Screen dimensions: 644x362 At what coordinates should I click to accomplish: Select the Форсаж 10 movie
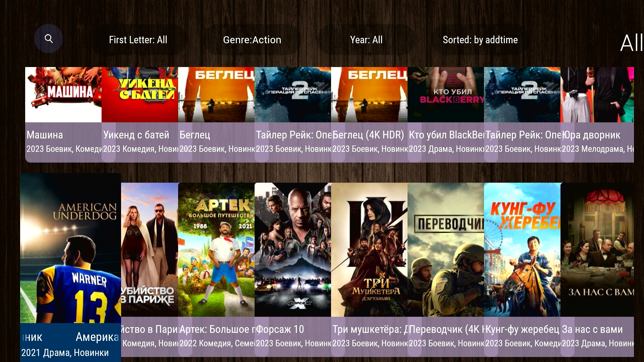coord(293,269)
